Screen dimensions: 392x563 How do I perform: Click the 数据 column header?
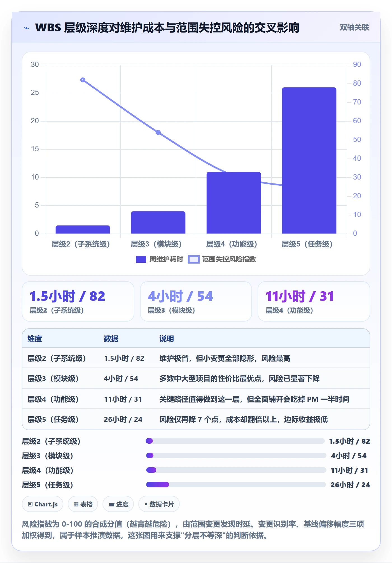(x=111, y=339)
